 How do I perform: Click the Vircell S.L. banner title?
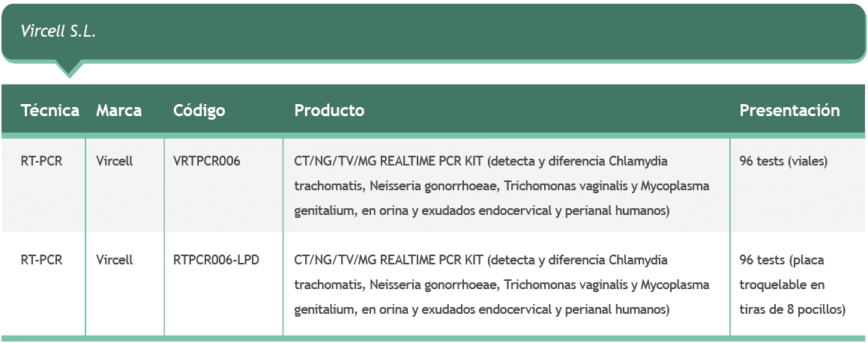click(58, 32)
